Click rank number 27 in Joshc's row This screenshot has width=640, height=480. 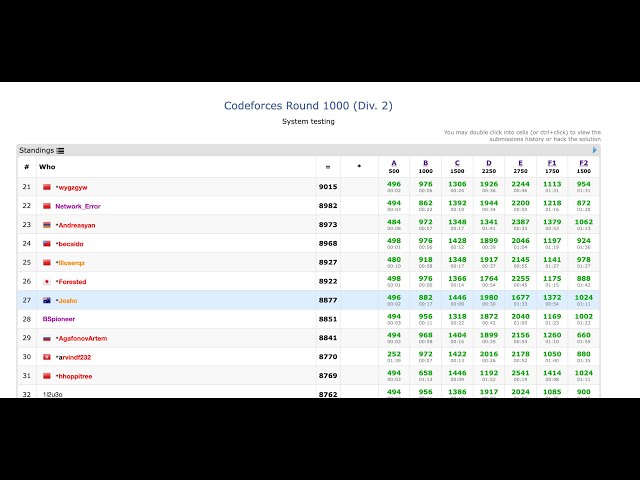tap(27, 300)
